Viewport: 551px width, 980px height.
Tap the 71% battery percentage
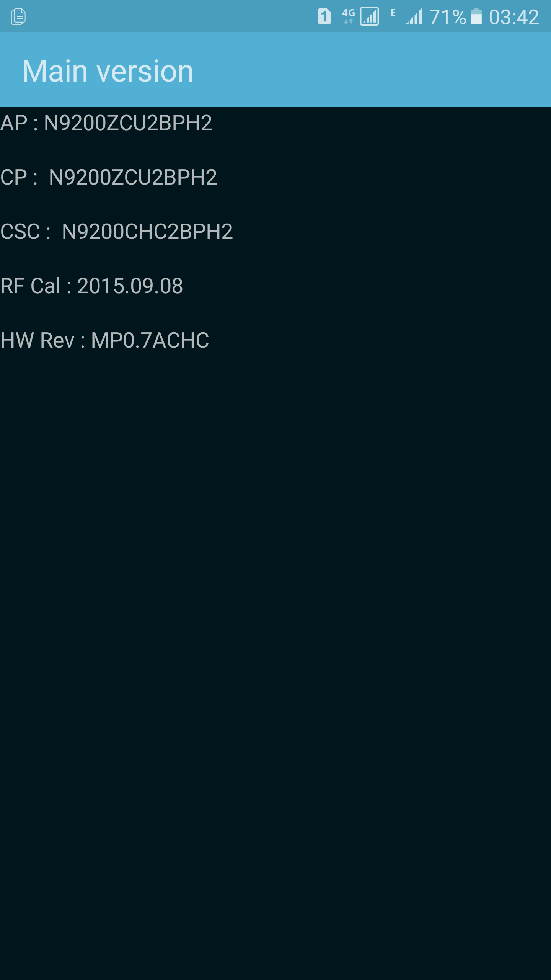[447, 17]
